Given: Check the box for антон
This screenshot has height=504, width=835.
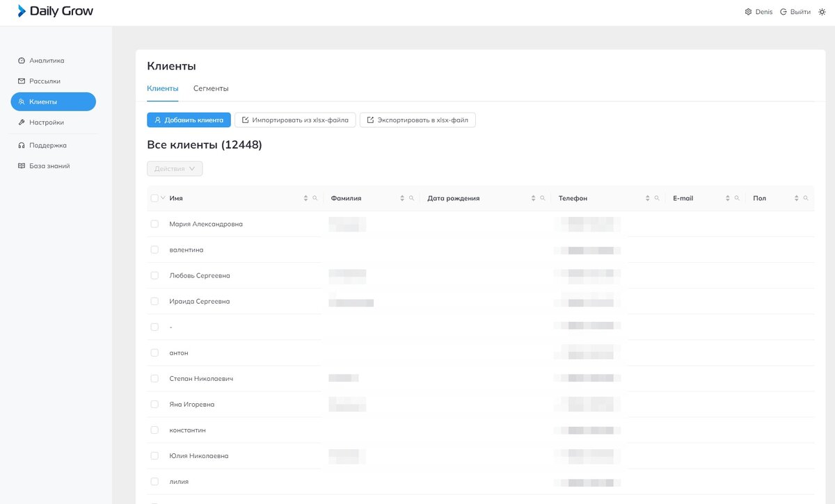Looking at the screenshot, I should 154,352.
